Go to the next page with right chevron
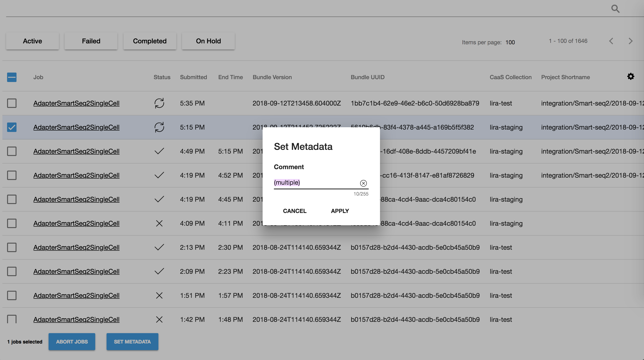This screenshot has width=644, height=360. (630, 41)
